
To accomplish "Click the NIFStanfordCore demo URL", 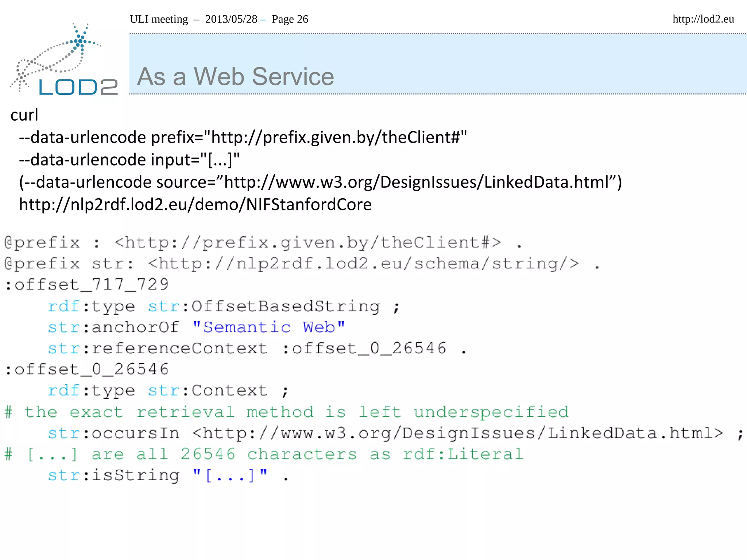I will tap(195, 205).
